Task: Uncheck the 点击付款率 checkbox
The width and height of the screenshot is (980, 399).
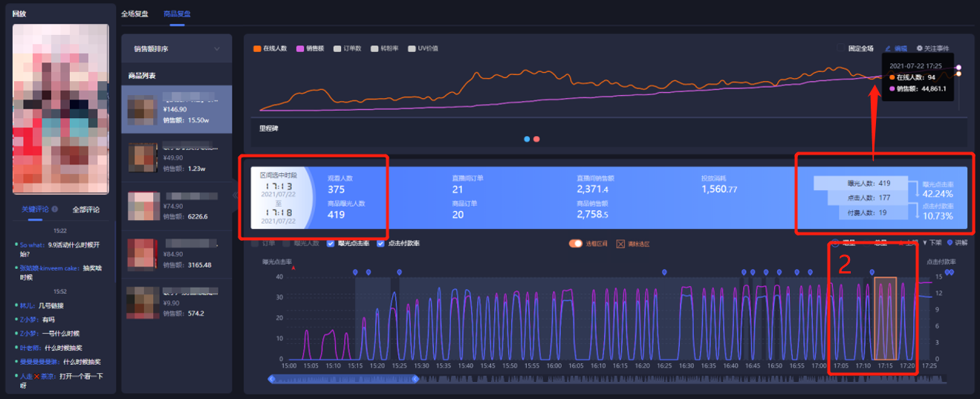Action: tap(381, 243)
